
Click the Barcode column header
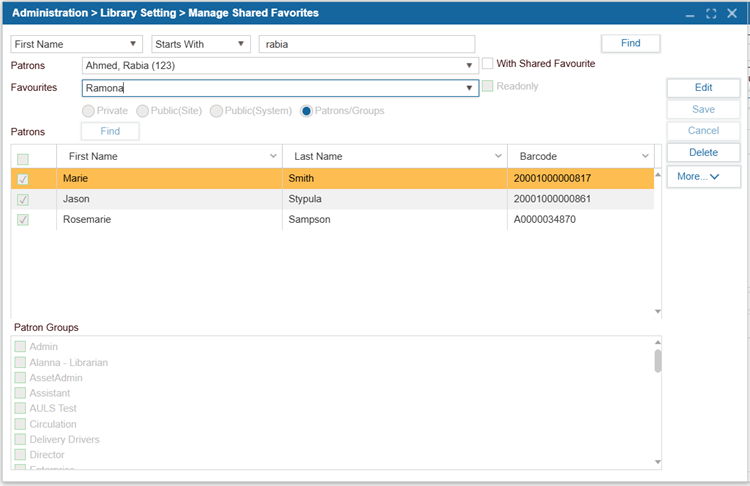coord(581,156)
